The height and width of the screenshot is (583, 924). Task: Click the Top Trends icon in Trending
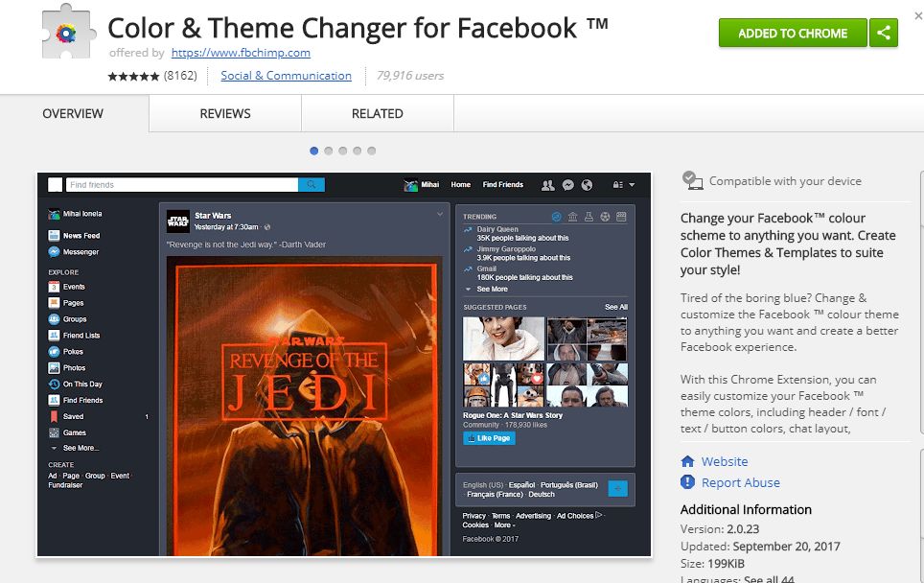[x=556, y=217]
